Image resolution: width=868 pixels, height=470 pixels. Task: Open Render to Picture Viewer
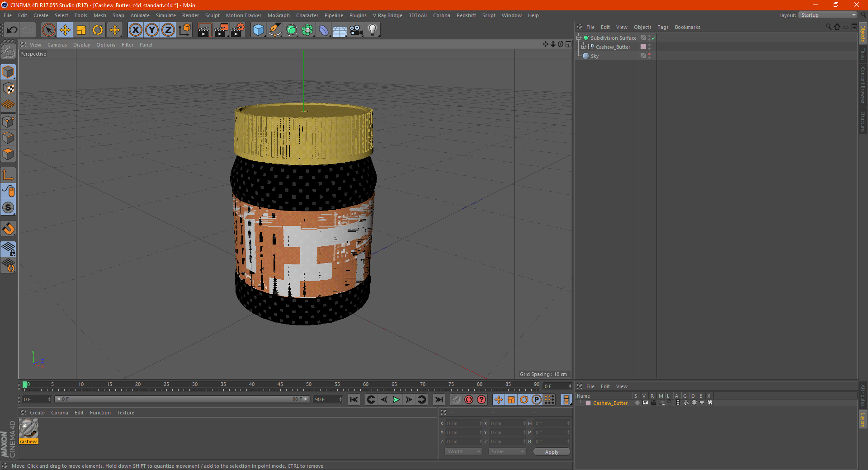coord(221,30)
